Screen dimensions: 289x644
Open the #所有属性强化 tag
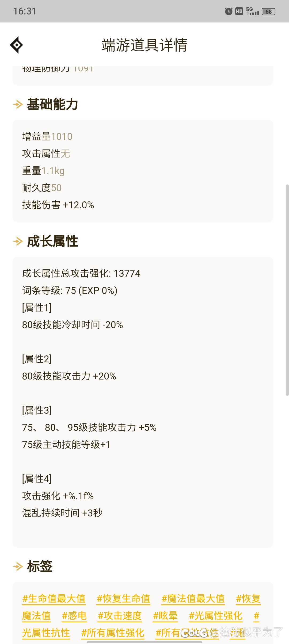tap(113, 633)
